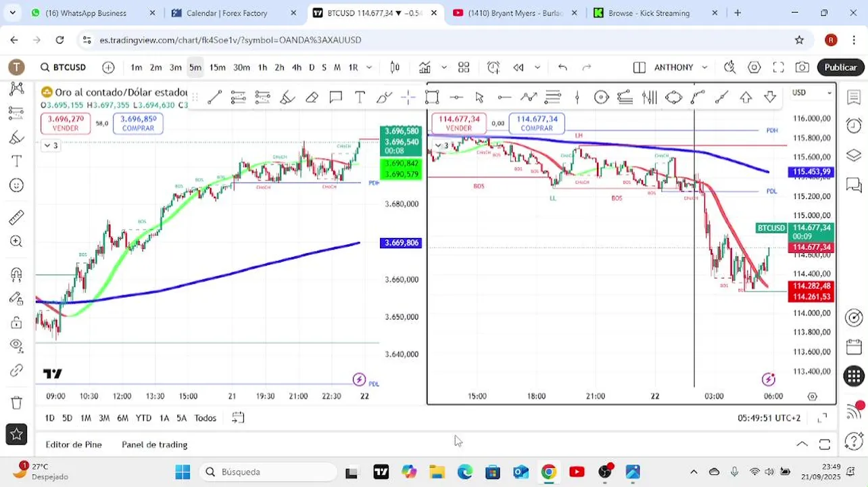Add symbol to compare with plus icon
This screenshot has width=868, height=487.
click(x=108, y=68)
